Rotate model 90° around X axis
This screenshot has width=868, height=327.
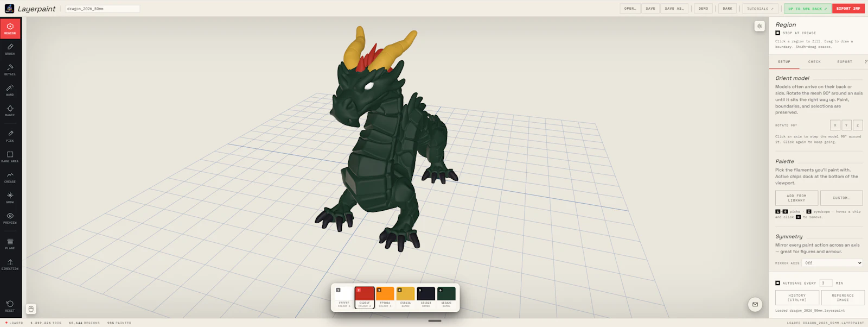(x=835, y=125)
